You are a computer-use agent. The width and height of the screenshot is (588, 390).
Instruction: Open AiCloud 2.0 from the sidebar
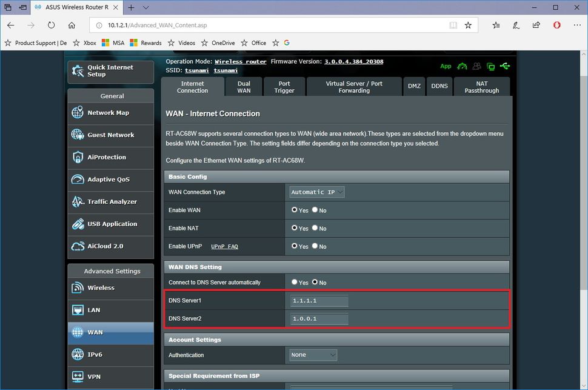[x=110, y=247]
